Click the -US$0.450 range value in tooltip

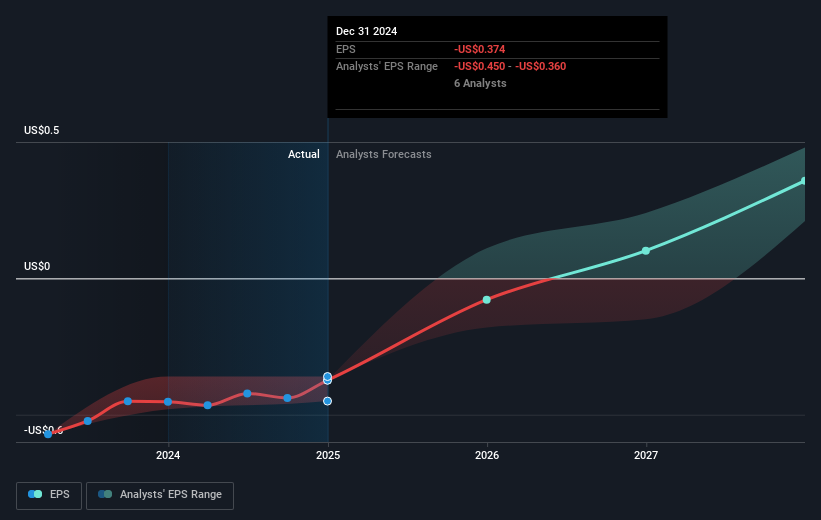coord(480,67)
